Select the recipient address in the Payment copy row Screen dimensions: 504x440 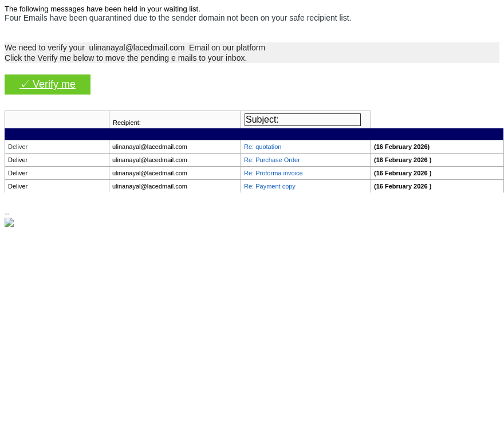(149, 186)
